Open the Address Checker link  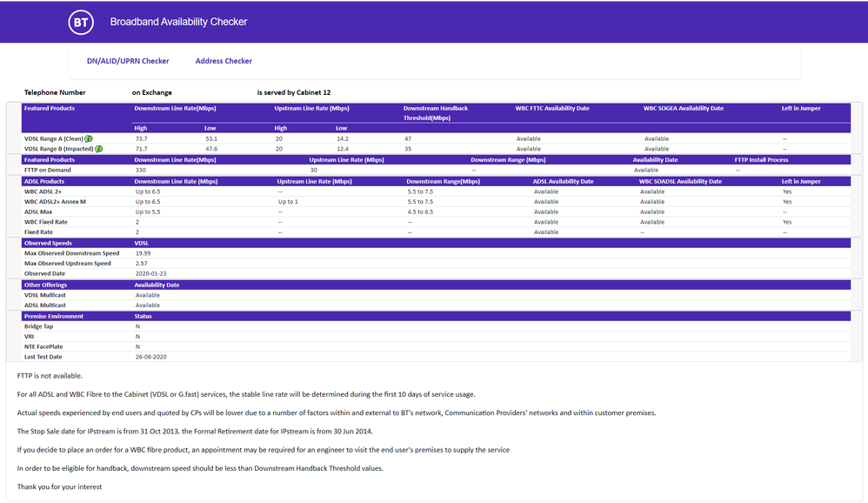tap(224, 61)
